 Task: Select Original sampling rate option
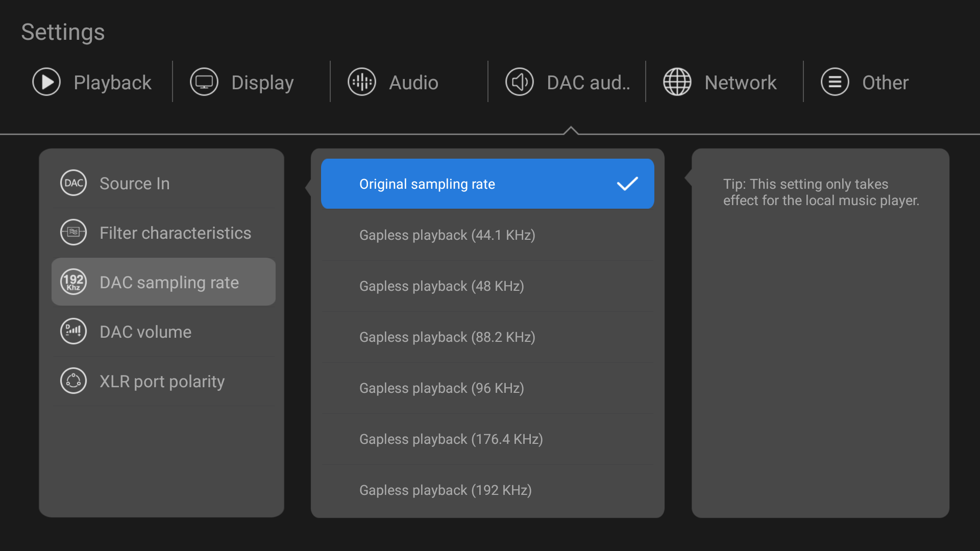(x=487, y=184)
